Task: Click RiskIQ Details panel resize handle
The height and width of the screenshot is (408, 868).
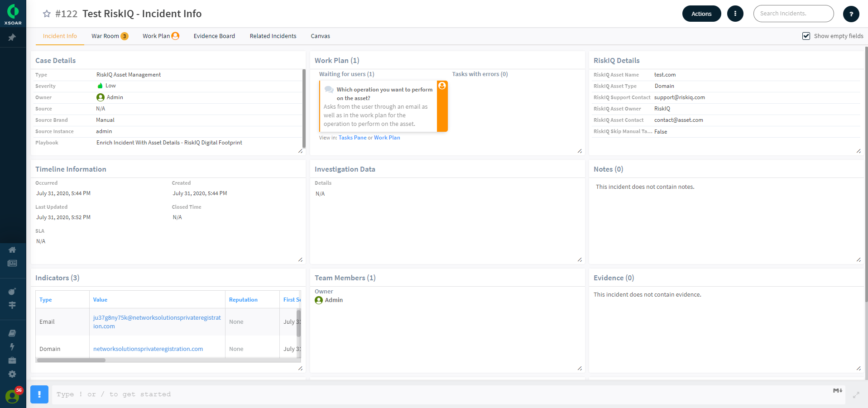Action: point(858,151)
